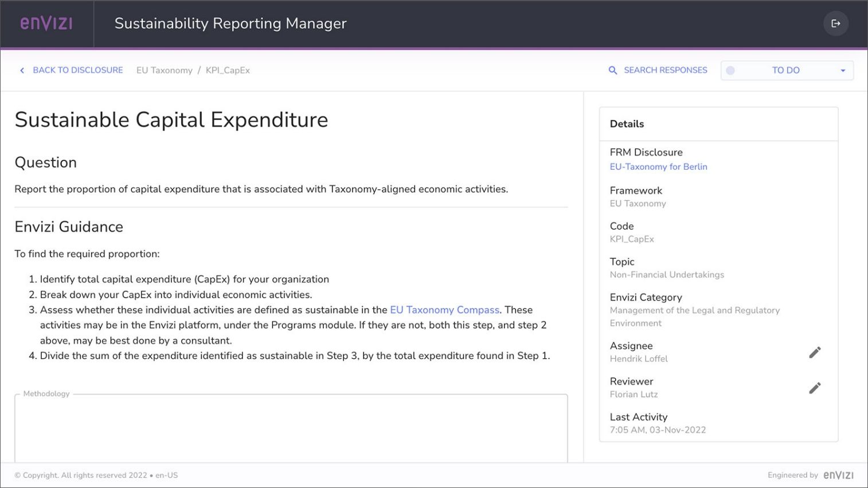Click the Florian Lutz reviewer name

(634, 394)
